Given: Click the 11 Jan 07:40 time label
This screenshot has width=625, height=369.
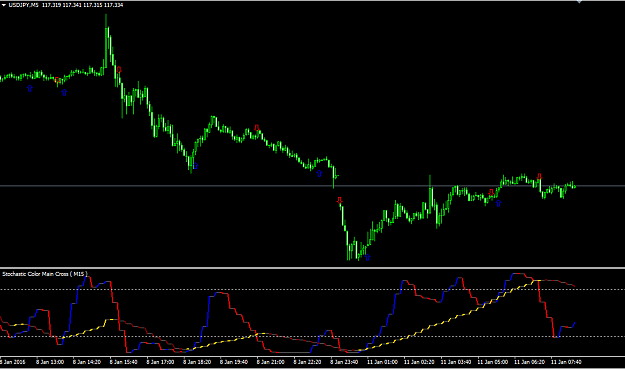Looking at the screenshot, I should (566, 362).
